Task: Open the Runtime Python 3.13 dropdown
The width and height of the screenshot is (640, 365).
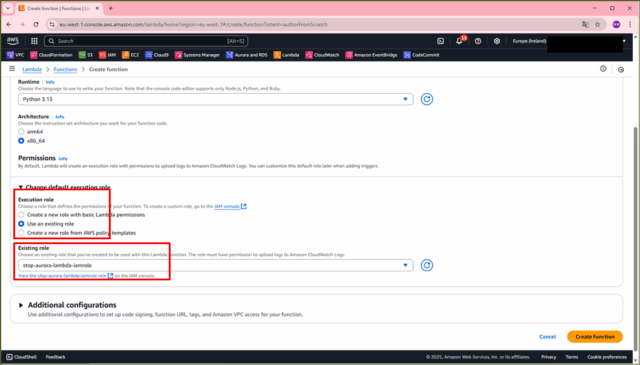Action: [x=216, y=99]
